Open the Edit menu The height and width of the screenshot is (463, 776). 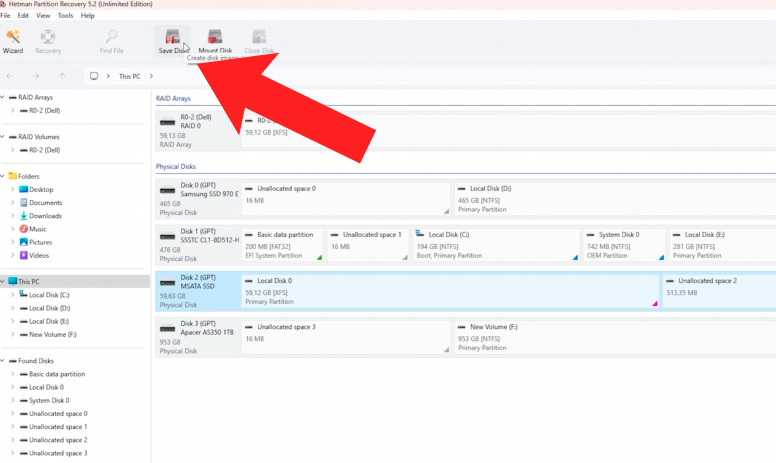click(23, 15)
